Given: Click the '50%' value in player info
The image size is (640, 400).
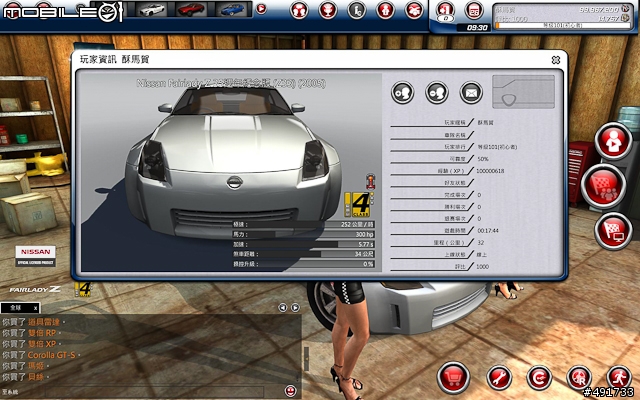Looking at the screenshot, I should coord(482,159).
